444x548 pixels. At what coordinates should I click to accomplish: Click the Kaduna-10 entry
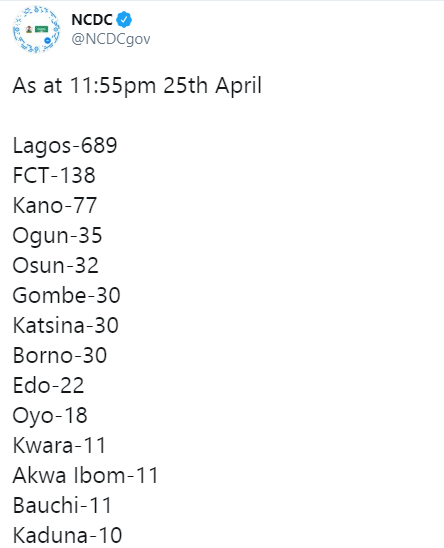click(x=67, y=535)
